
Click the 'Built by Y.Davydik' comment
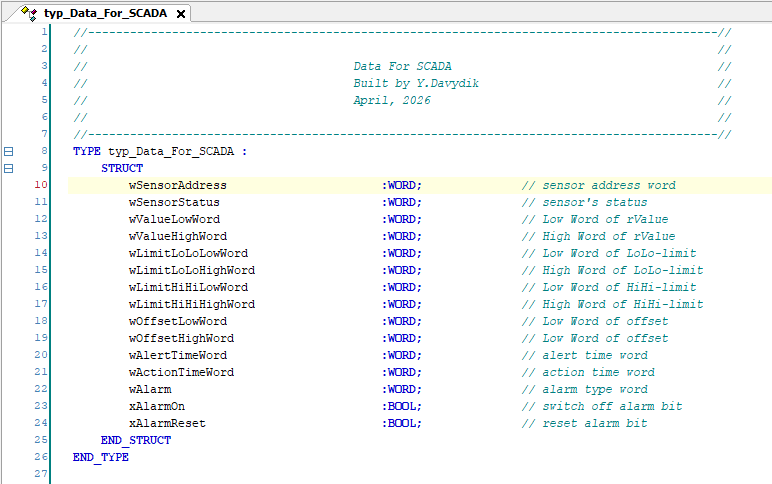click(x=416, y=83)
